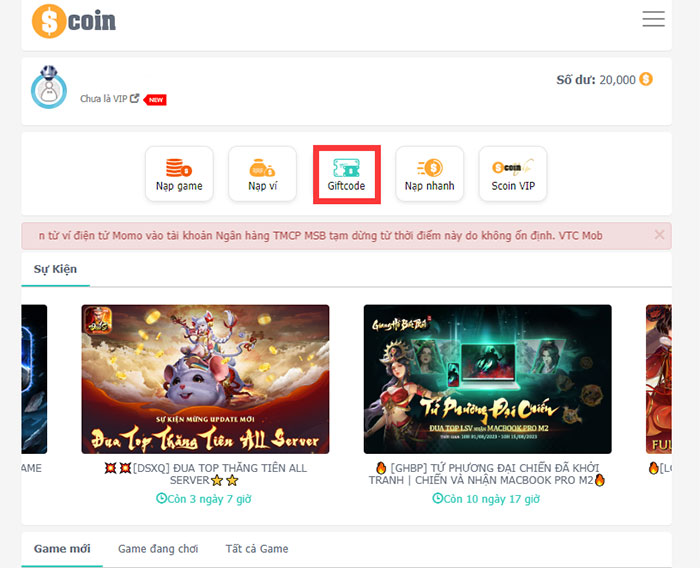Image resolution: width=700 pixels, height=568 pixels.
Task: Open the Giftcode ticket icon
Action: [346, 168]
